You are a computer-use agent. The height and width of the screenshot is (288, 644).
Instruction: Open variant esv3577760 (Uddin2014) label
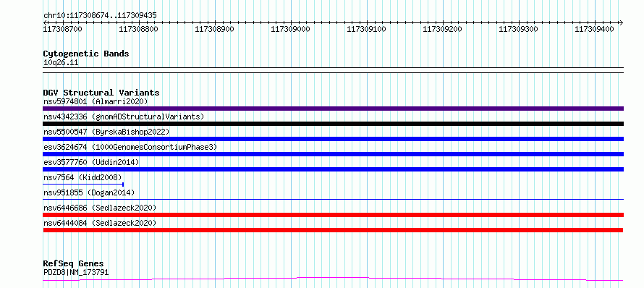point(91,162)
